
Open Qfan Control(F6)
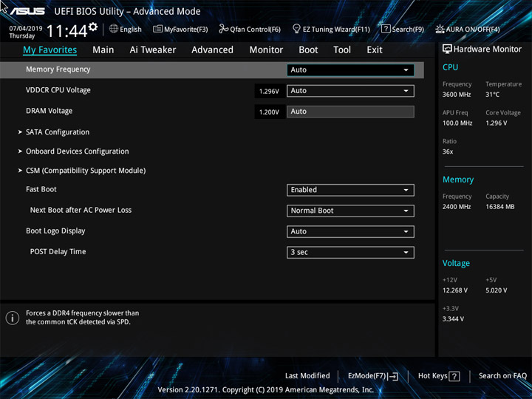[255, 29]
